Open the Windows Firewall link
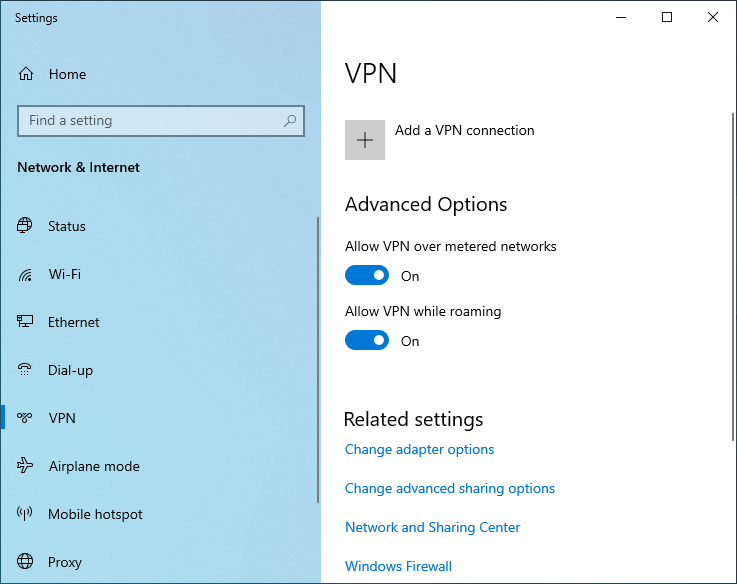 pyautogui.click(x=398, y=566)
